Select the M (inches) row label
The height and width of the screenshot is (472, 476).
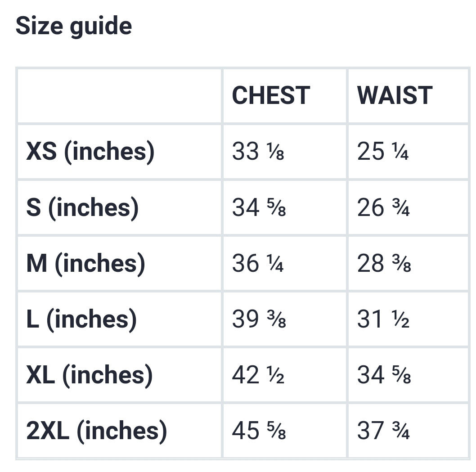click(86, 263)
